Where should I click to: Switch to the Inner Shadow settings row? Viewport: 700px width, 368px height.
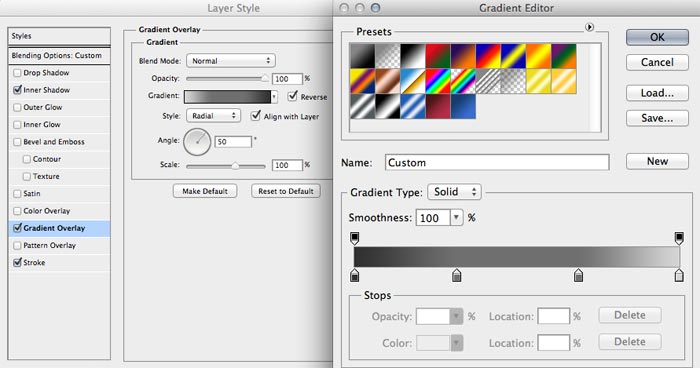59,90
